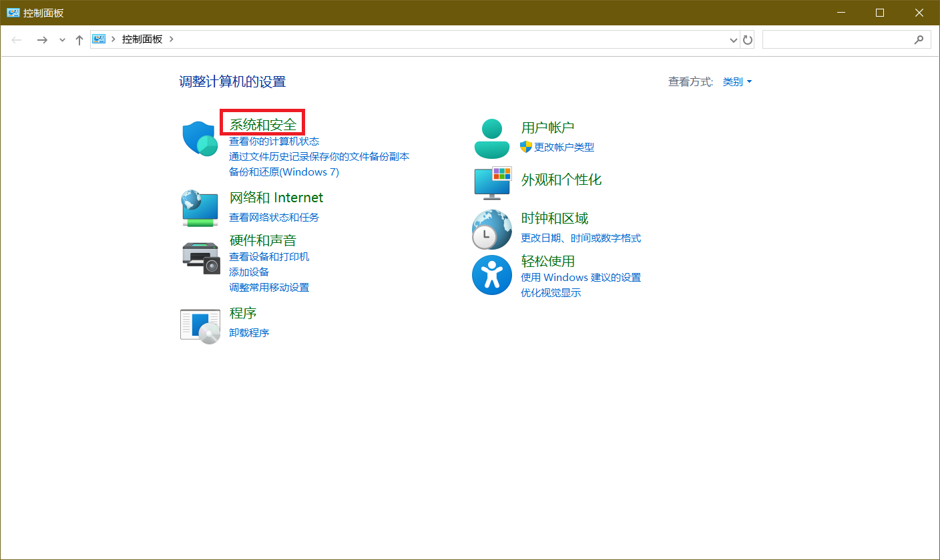Screen dimensions: 940x560
Task: Click the User Accounts person icon
Action: click(492, 138)
